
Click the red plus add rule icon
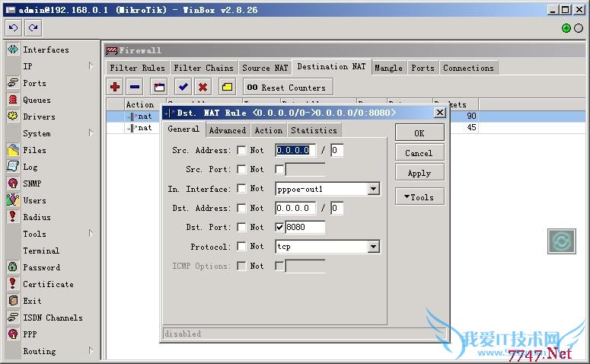[116, 87]
